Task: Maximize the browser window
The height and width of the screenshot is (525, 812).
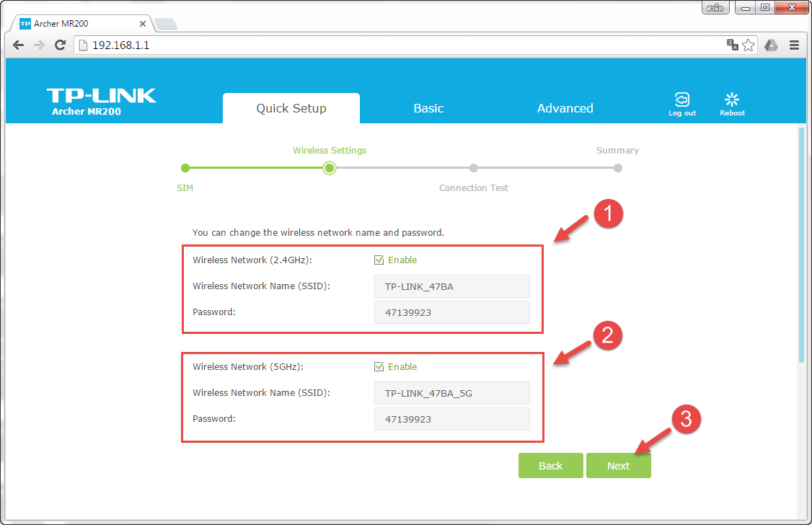Action: click(x=765, y=7)
